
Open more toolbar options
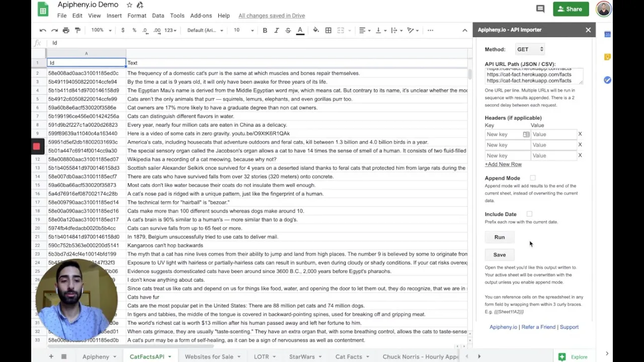pos(430,30)
